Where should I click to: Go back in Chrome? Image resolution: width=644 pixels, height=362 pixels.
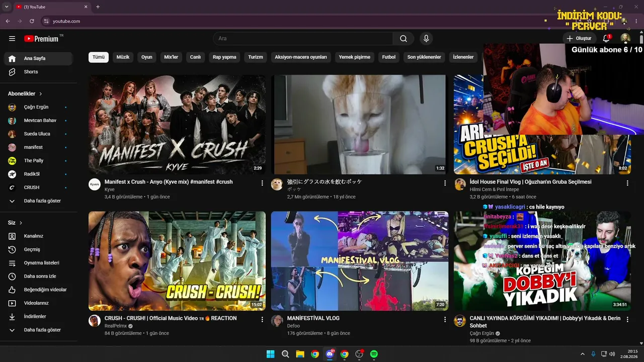(x=8, y=21)
